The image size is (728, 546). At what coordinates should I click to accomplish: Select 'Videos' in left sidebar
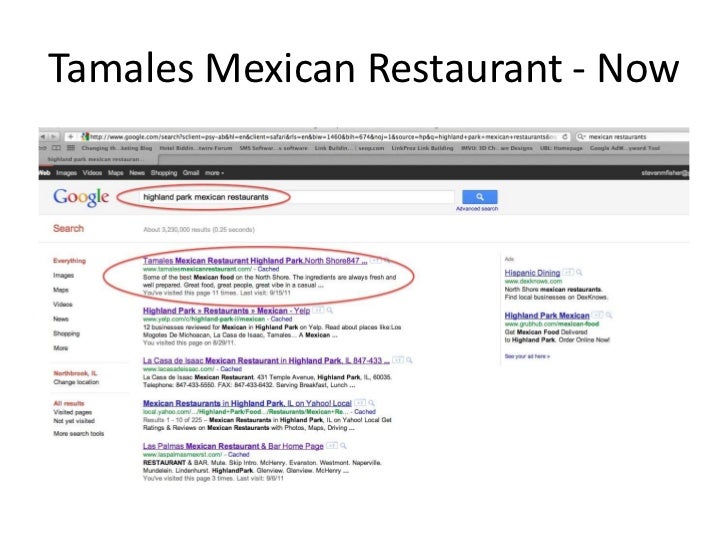(x=63, y=304)
